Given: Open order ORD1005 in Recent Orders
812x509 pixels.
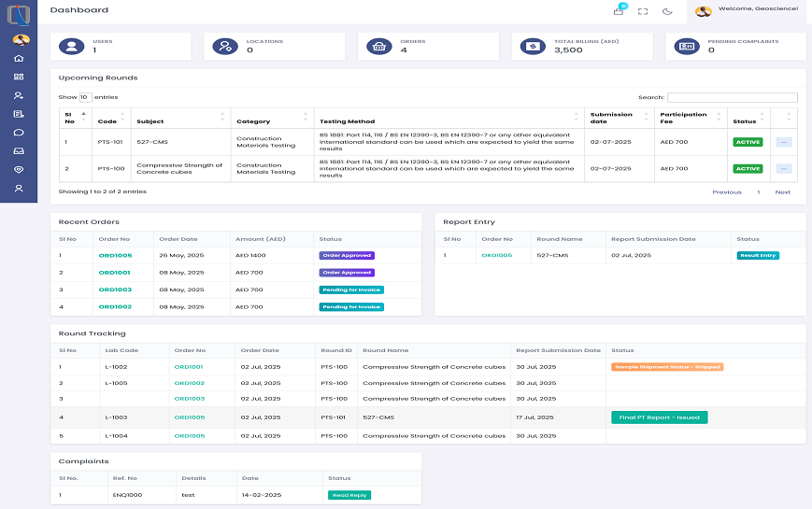Looking at the screenshot, I should tap(116, 255).
